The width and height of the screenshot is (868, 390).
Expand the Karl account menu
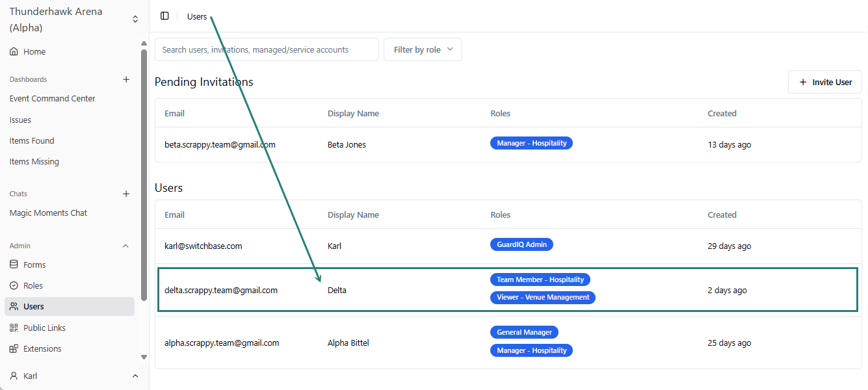click(x=135, y=376)
